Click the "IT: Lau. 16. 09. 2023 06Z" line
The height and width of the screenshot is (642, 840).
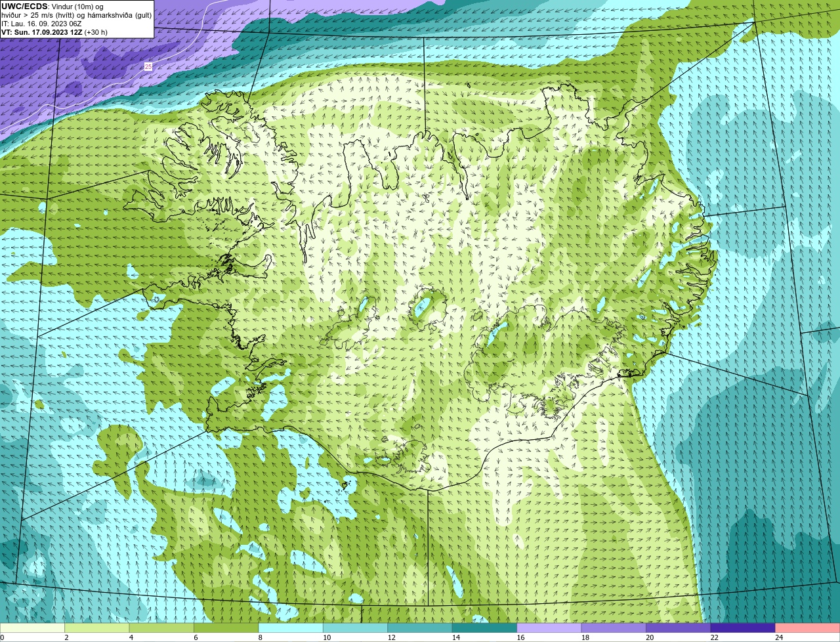[x=41, y=24]
